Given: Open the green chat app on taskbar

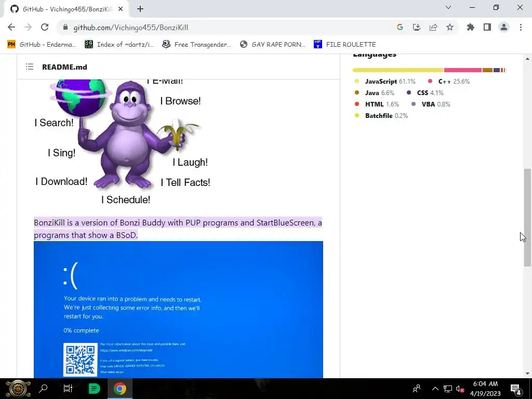Looking at the screenshot, I should coord(94,389).
